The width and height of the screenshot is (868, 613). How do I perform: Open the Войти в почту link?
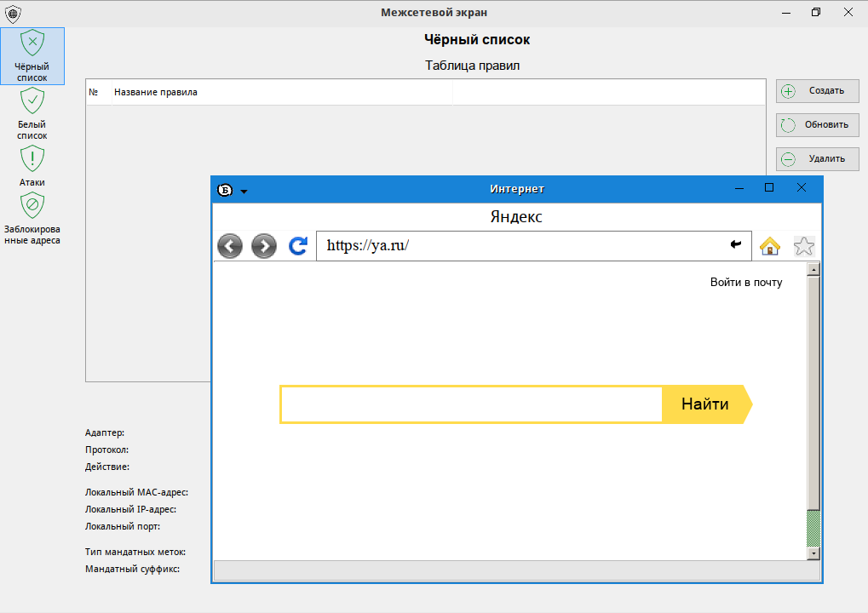[x=746, y=282]
